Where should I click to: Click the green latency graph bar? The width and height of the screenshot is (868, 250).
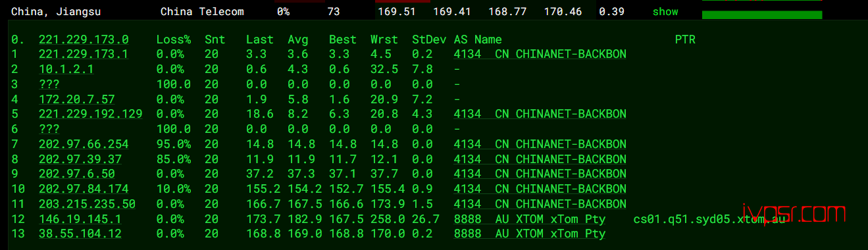click(762, 14)
